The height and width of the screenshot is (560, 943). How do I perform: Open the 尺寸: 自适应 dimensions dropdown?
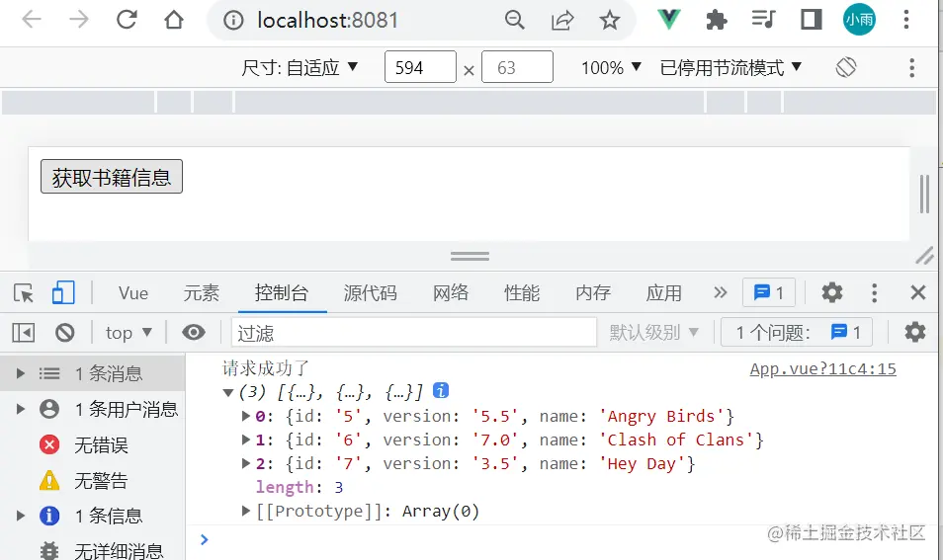(x=300, y=67)
